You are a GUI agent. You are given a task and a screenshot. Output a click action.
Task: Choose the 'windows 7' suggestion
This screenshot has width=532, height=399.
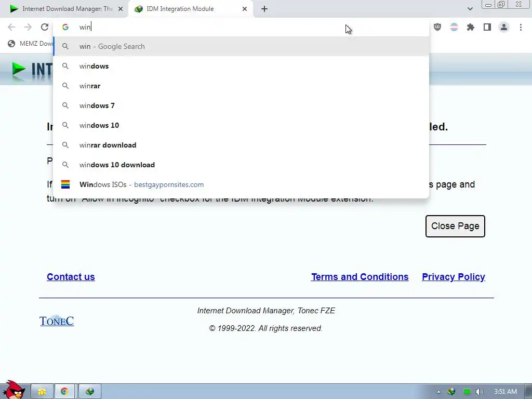point(241,105)
